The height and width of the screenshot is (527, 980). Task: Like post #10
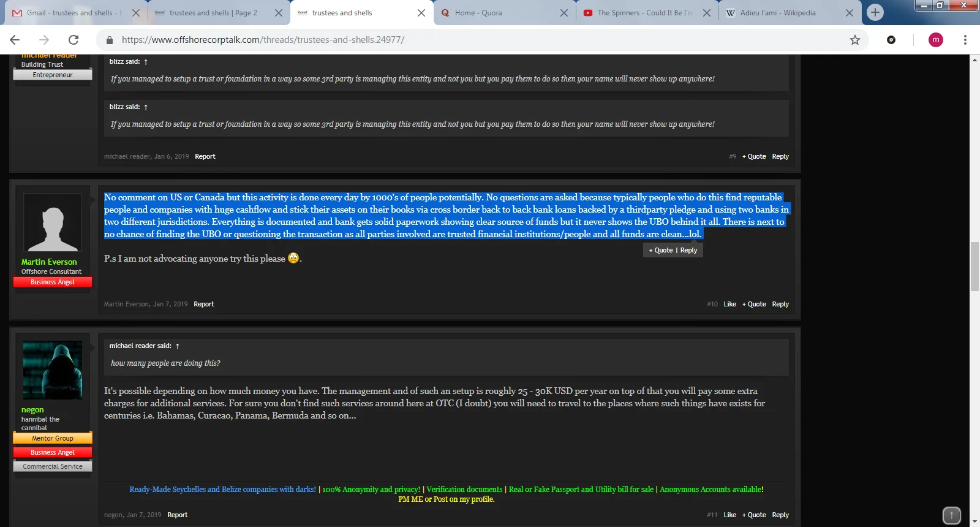[x=730, y=304]
